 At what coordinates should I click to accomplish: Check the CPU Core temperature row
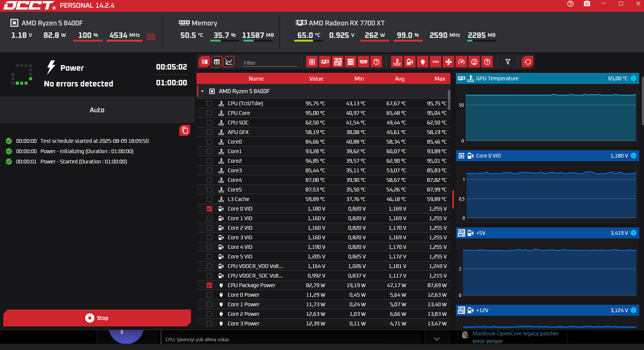(x=209, y=113)
